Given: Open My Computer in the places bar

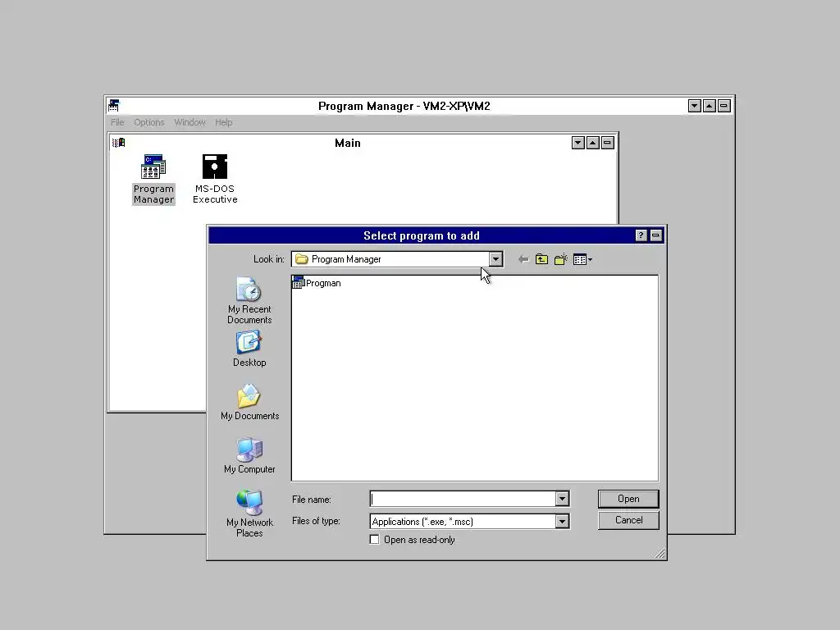Looking at the screenshot, I should (249, 455).
